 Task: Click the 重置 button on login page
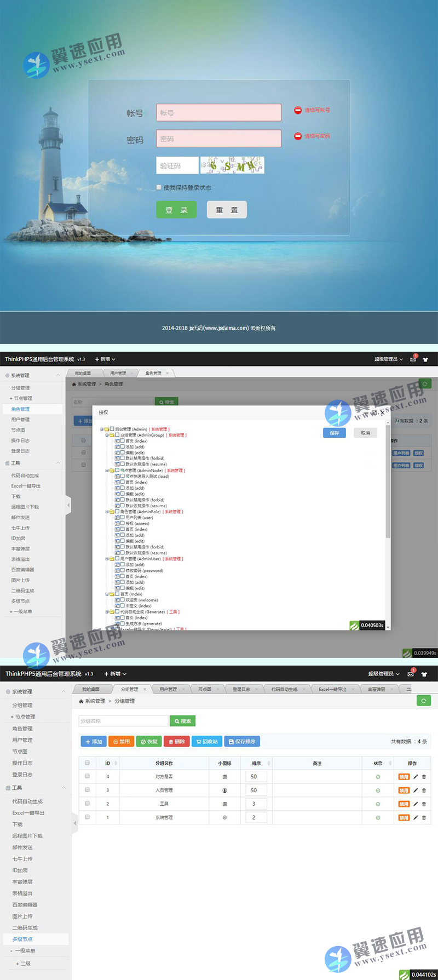pos(227,210)
